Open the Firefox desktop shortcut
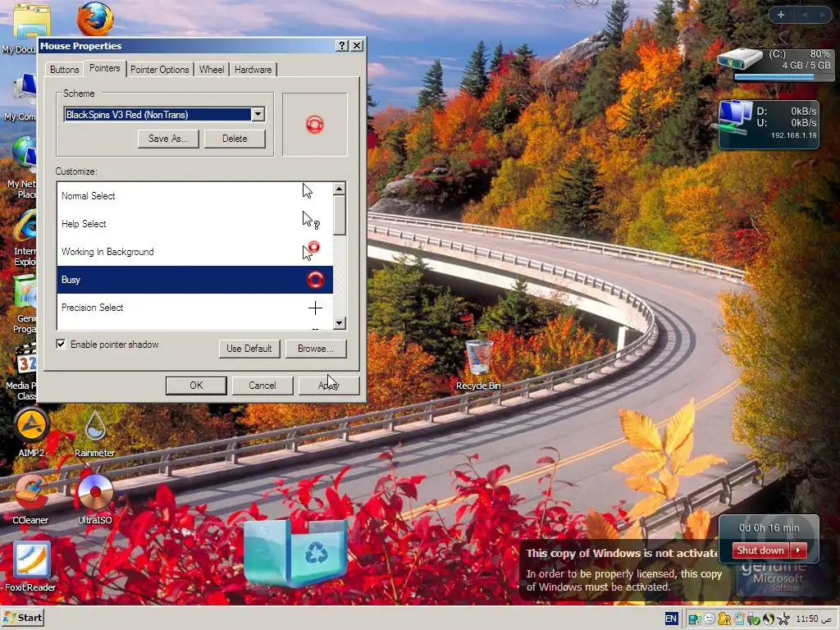The height and width of the screenshot is (630, 840). [x=95, y=19]
